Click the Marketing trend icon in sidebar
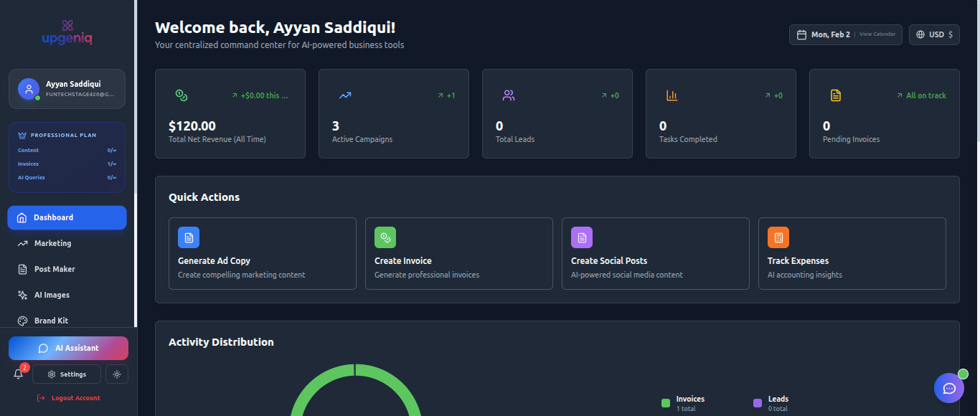 [x=22, y=243]
